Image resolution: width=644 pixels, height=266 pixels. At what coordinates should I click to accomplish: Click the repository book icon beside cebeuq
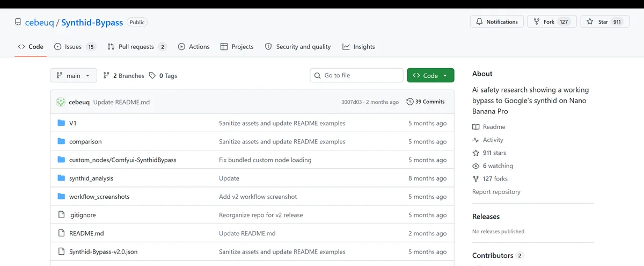coord(19,23)
